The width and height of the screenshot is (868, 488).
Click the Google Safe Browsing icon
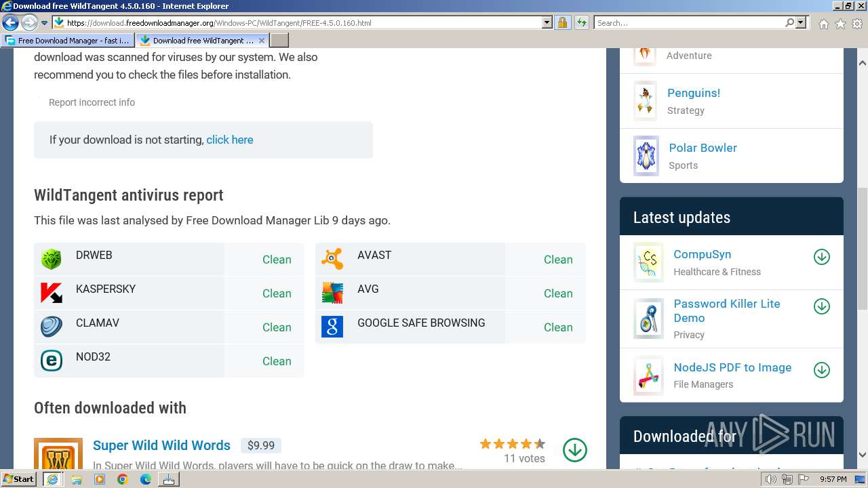click(x=332, y=327)
